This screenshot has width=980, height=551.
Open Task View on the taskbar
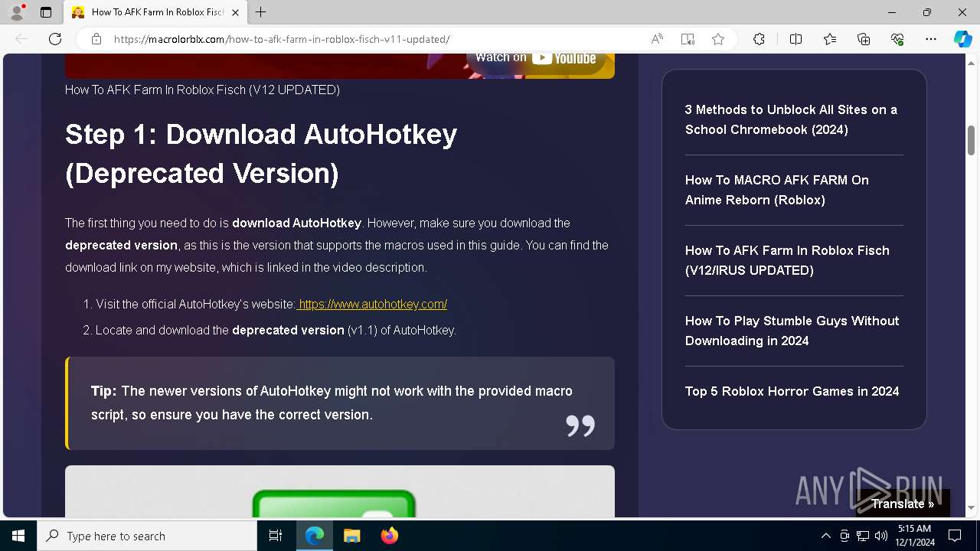tap(276, 536)
